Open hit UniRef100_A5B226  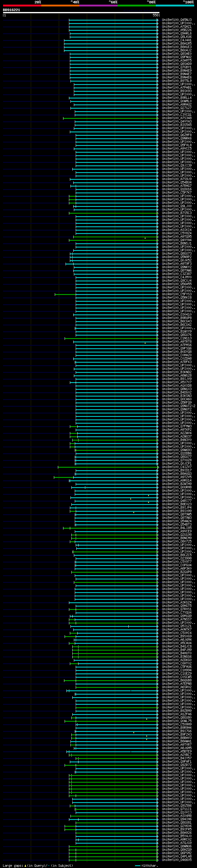[177, 30]
